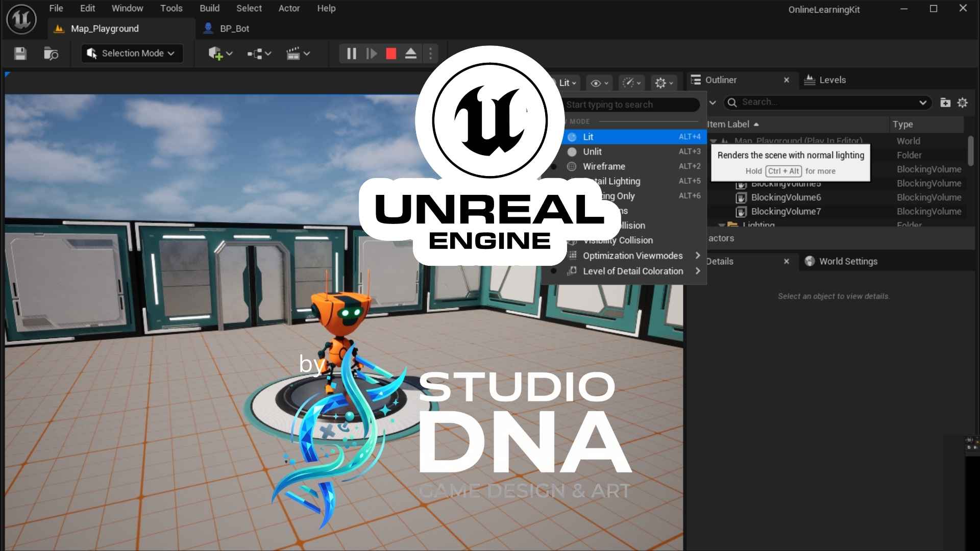Screen dimensions: 980x551
Task: Click the Map_Playground level tab icon
Action: tap(59, 29)
